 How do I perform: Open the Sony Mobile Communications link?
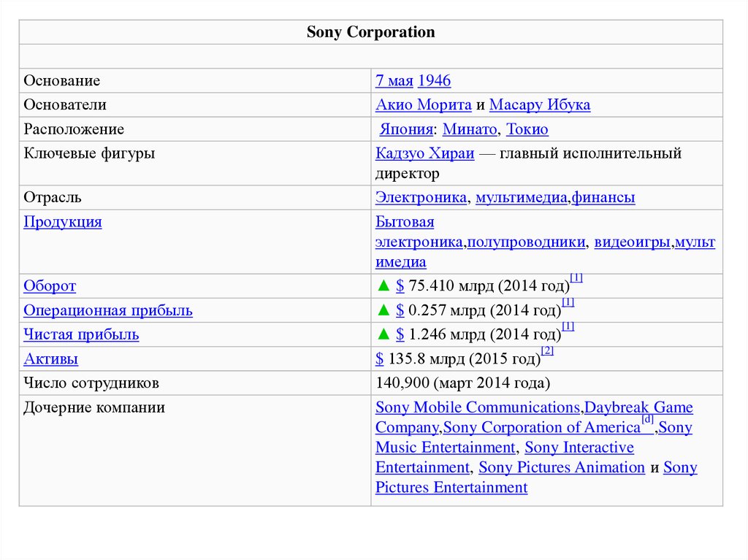coord(477,407)
